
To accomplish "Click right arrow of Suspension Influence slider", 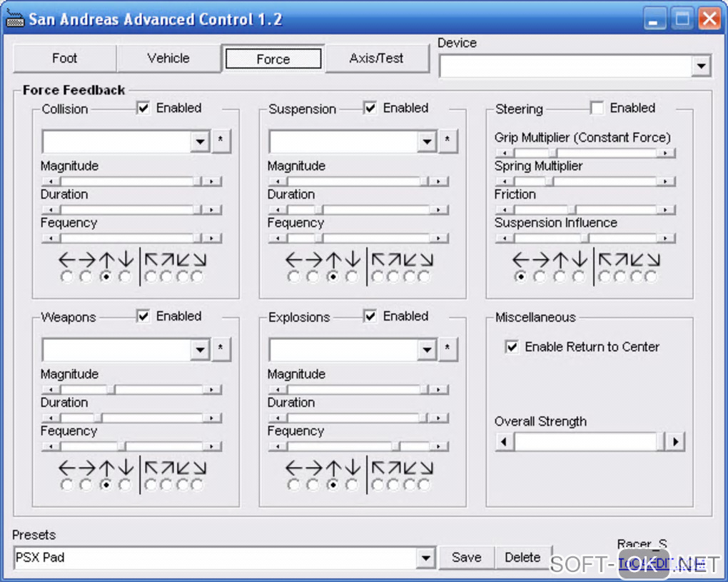I will point(665,238).
